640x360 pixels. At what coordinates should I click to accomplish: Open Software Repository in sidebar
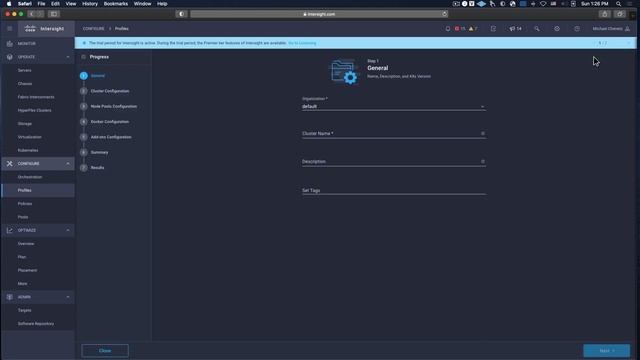pos(36,324)
